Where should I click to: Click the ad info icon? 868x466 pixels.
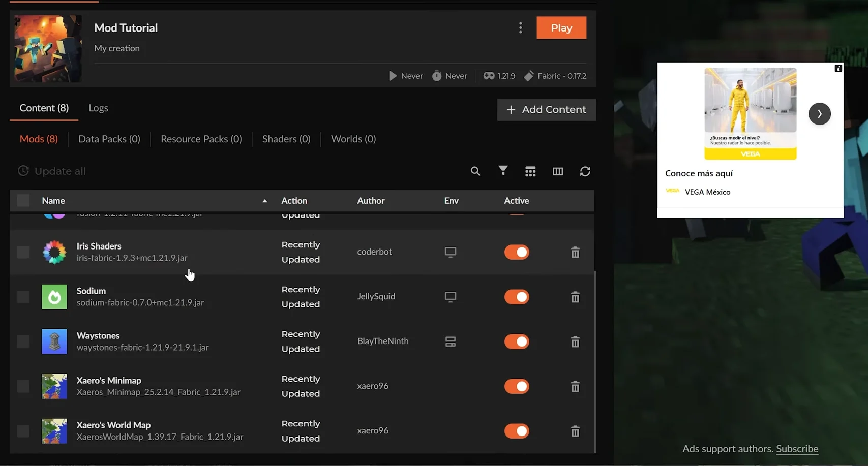click(839, 68)
